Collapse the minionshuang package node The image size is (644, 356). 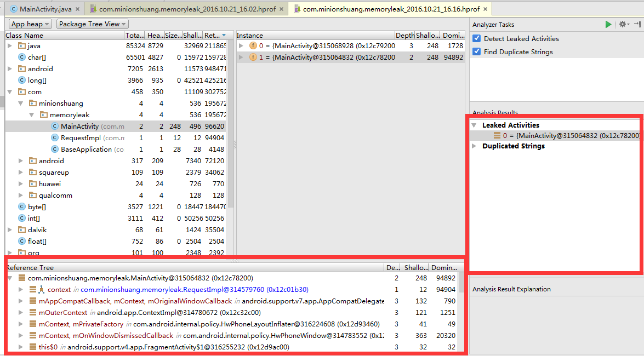[21, 104]
